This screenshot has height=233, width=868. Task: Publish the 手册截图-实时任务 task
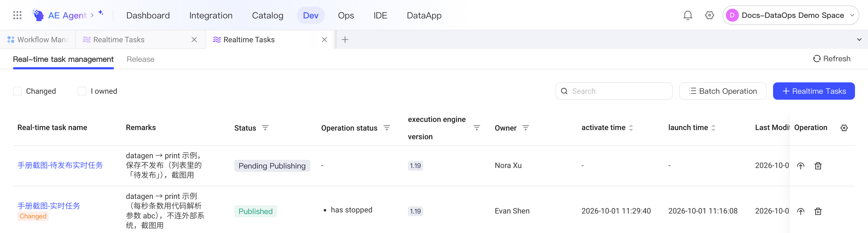point(801,211)
